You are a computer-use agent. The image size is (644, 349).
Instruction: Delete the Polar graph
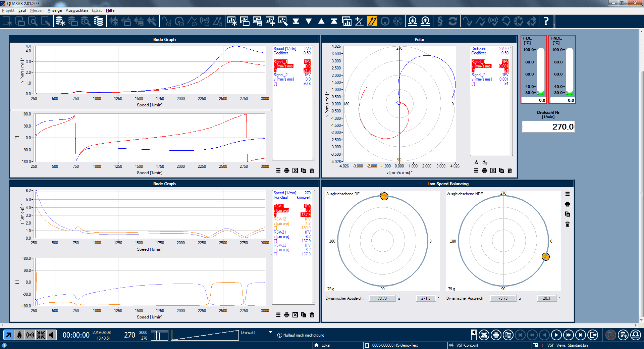pyautogui.click(x=510, y=170)
